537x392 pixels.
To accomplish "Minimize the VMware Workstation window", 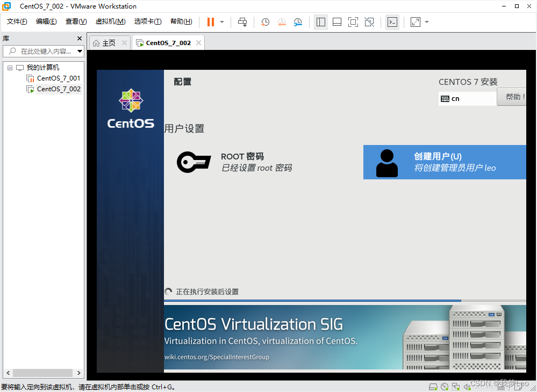I will [504, 6].
